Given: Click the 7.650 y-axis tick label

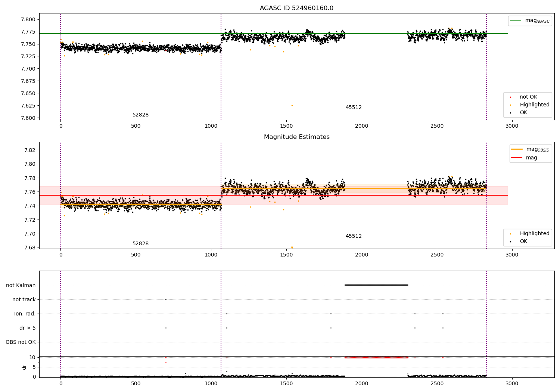Looking at the screenshot, I should (28, 93).
